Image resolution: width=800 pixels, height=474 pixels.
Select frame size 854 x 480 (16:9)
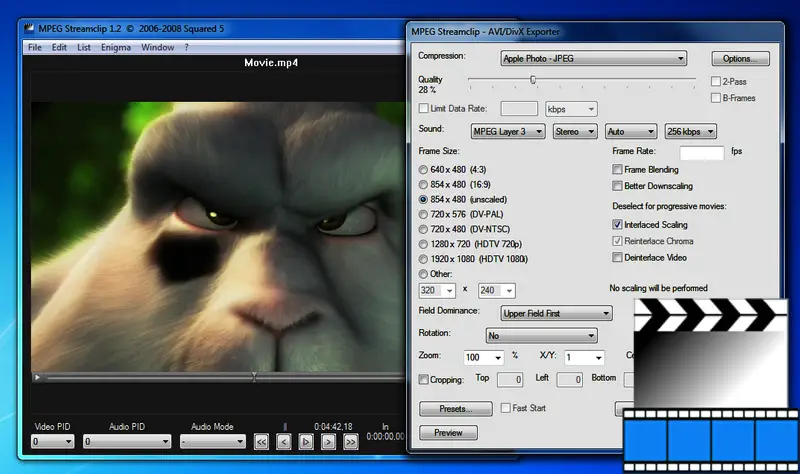click(x=423, y=184)
